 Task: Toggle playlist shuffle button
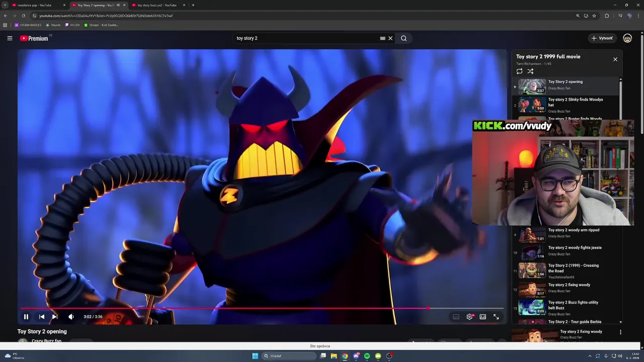530,71
